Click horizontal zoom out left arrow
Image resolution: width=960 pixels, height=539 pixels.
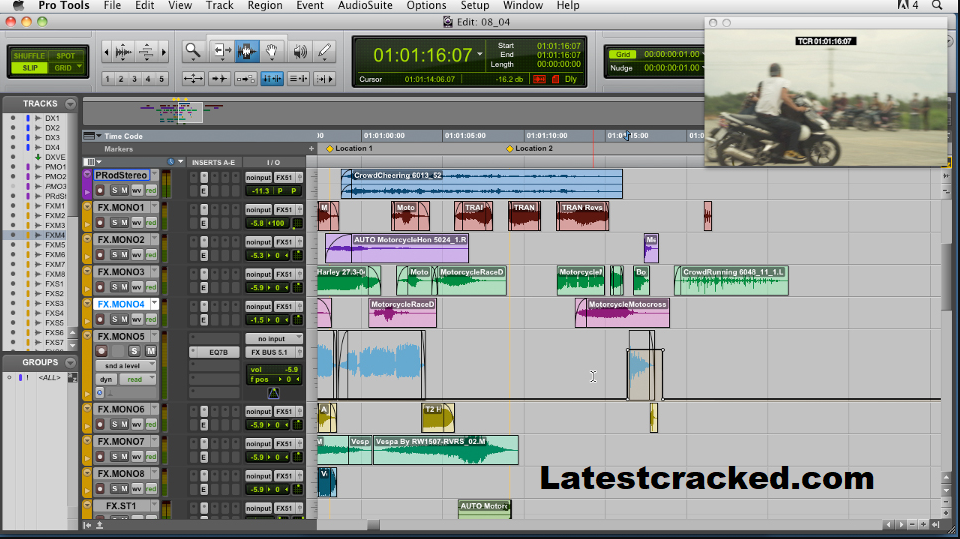(x=107, y=52)
